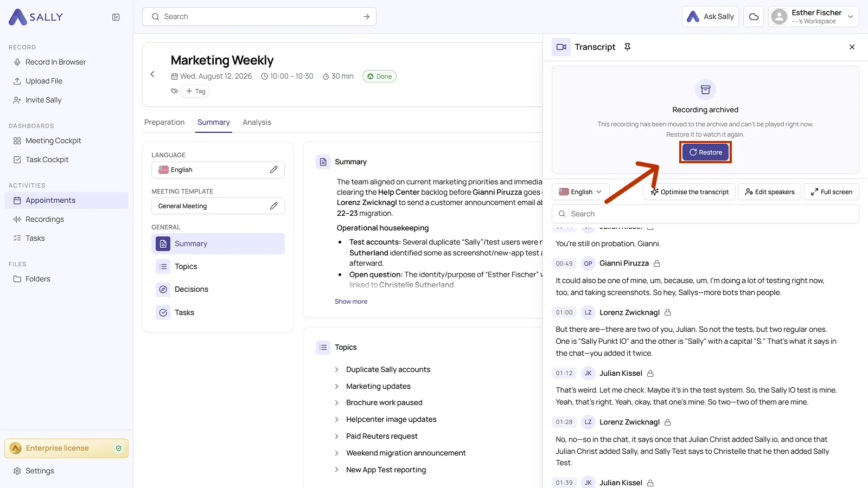The image size is (868, 488).
Task: Restore the archived recording
Action: 705,152
